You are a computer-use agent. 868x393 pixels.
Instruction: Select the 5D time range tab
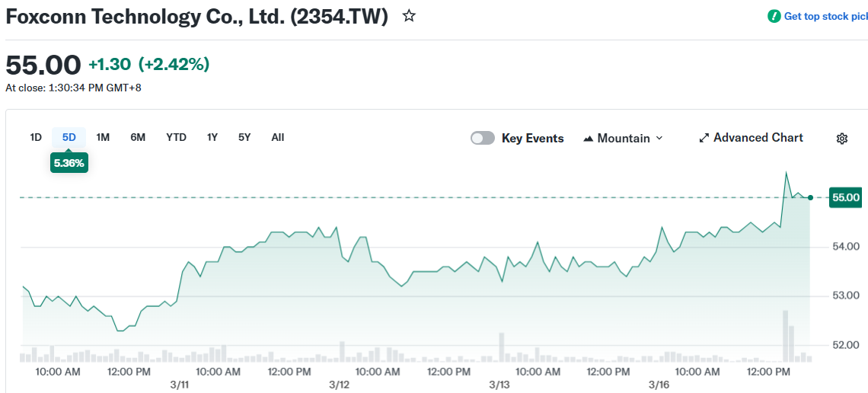(x=69, y=137)
